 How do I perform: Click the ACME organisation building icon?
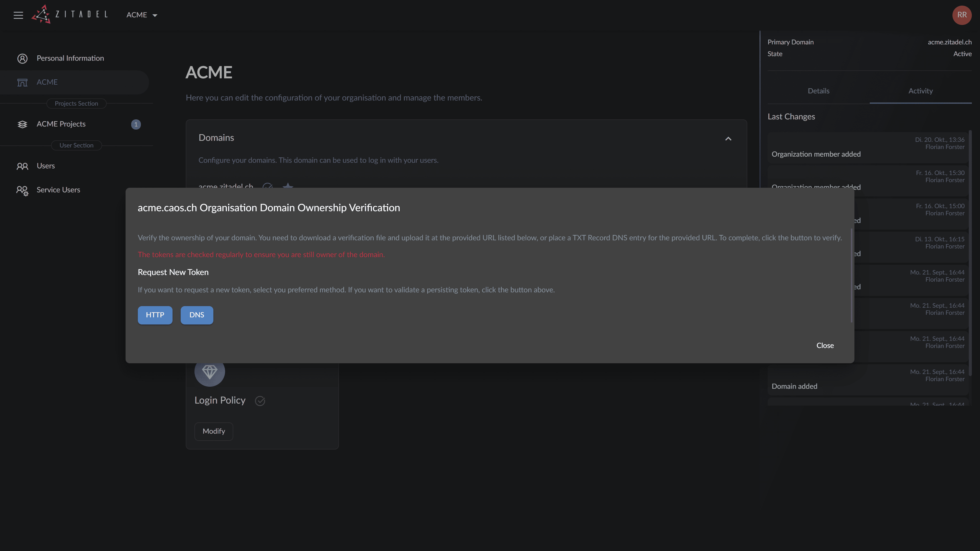pos(22,82)
